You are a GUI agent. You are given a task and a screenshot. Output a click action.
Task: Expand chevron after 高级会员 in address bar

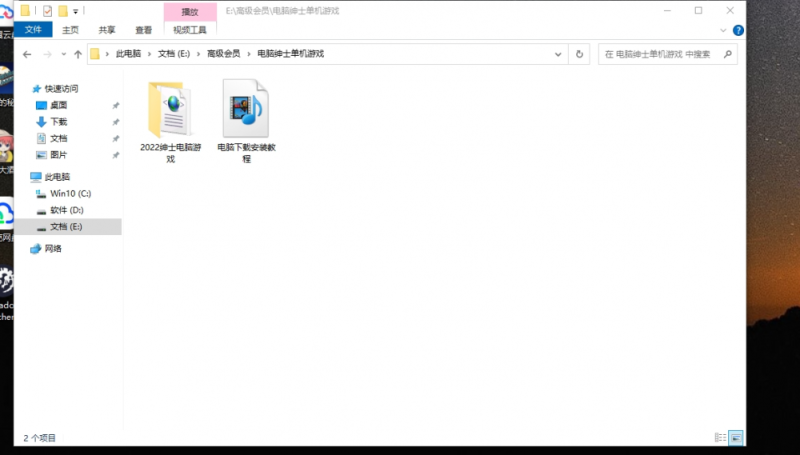pyautogui.click(x=249, y=54)
